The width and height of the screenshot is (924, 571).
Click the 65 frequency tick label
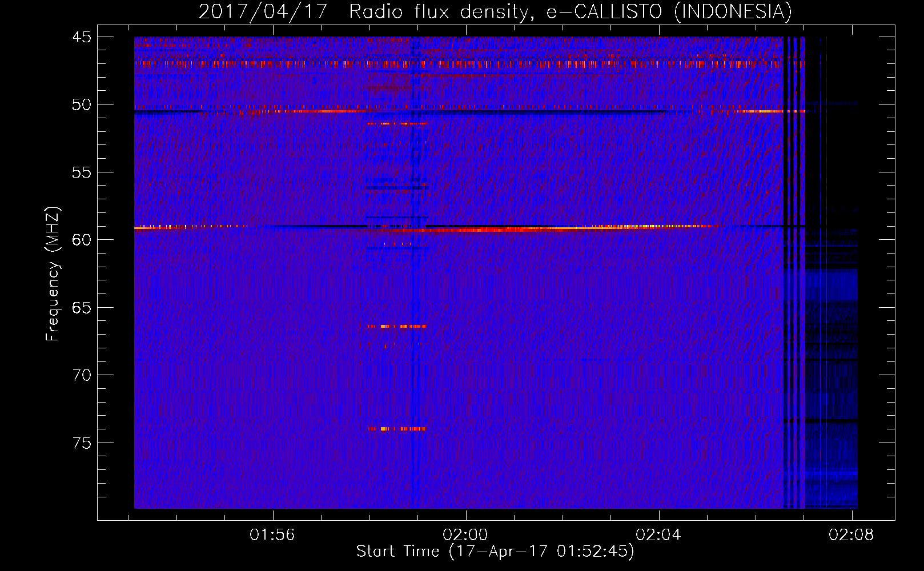(82, 308)
